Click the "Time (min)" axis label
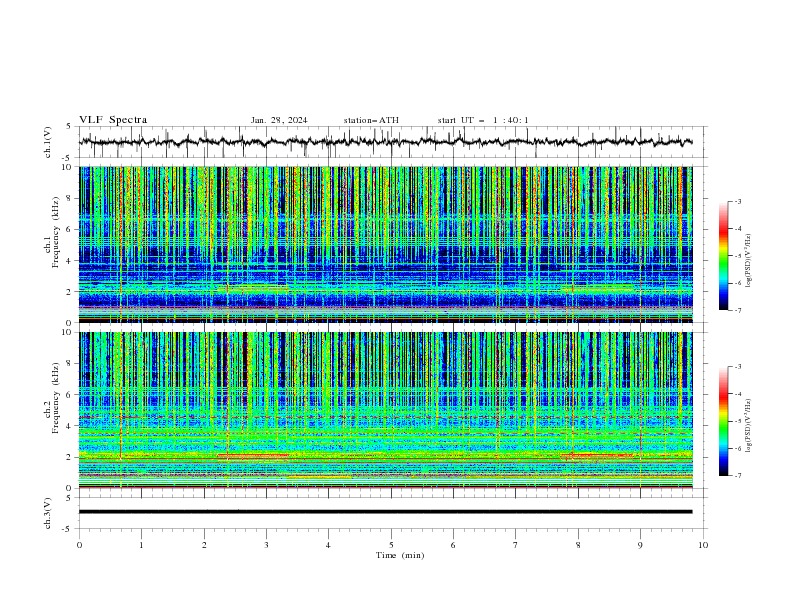This screenshot has width=792, height=612. [400, 555]
